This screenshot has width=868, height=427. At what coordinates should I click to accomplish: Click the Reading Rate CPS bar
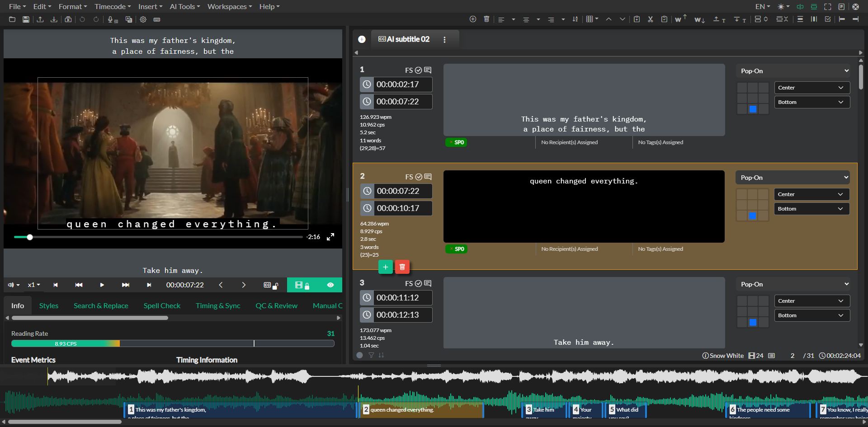point(173,344)
